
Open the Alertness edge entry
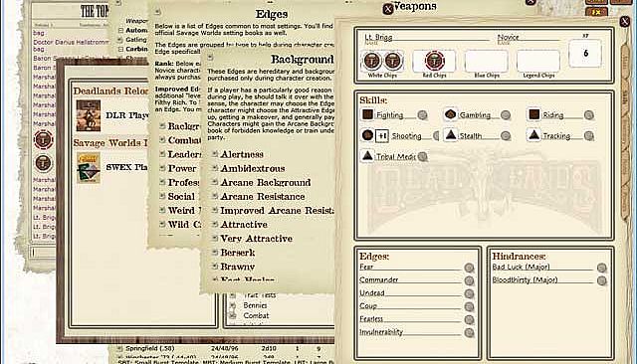coord(242,154)
